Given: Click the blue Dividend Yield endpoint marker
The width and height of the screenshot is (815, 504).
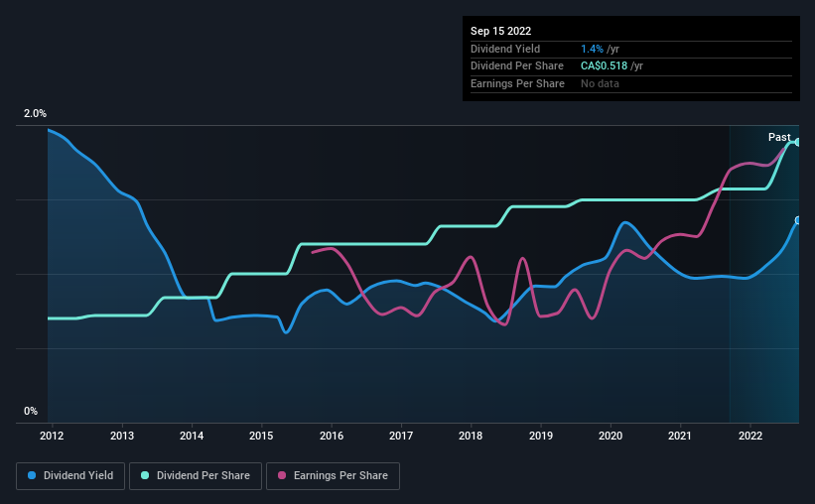Looking at the screenshot, I should (x=797, y=220).
